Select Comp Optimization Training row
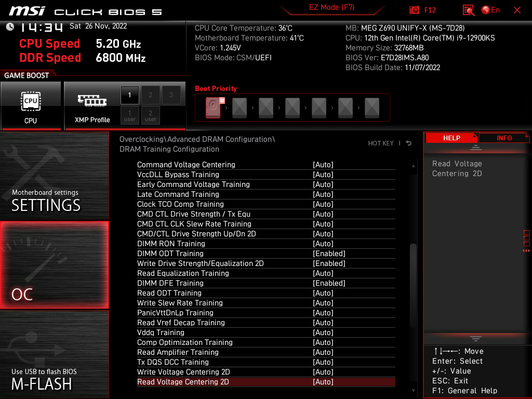Viewport: 532px width, 399px height. [266, 342]
